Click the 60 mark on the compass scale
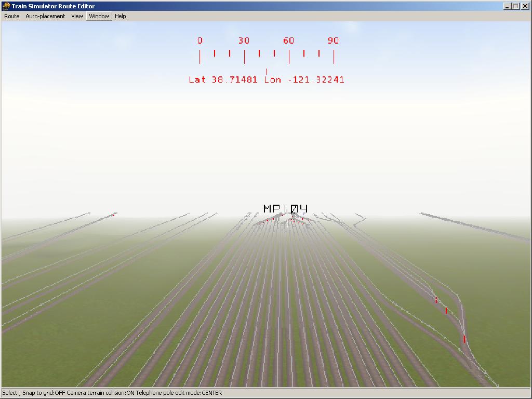This screenshot has height=399, width=532. (288, 41)
